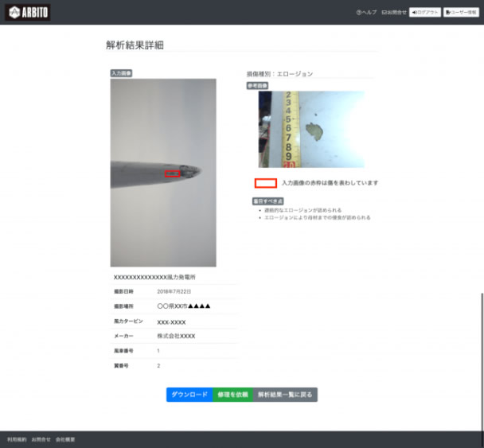Open footer お問合せ link

pyautogui.click(x=41, y=439)
